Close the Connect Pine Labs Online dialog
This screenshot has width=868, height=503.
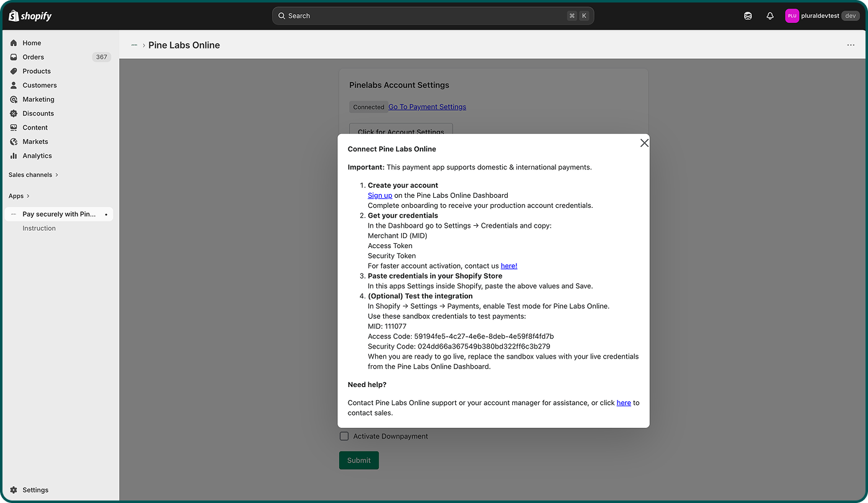(644, 143)
